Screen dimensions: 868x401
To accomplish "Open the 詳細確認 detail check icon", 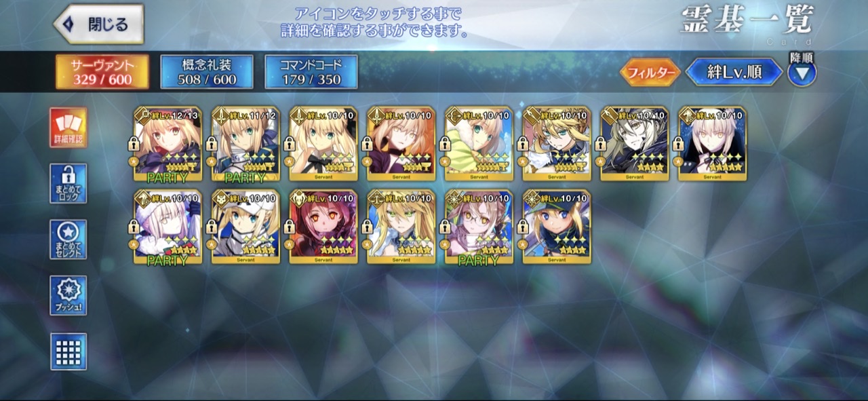I will [x=68, y=128].
